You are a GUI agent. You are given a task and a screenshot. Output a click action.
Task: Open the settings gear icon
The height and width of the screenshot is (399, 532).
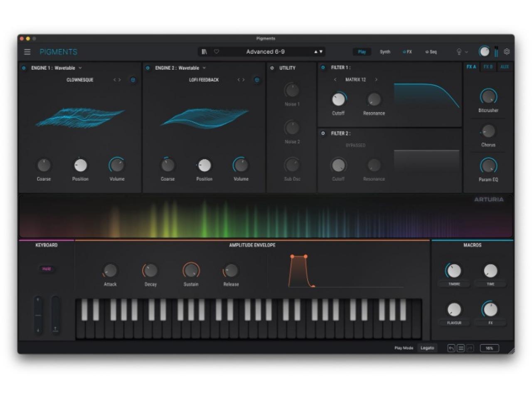tap(507, 52)
